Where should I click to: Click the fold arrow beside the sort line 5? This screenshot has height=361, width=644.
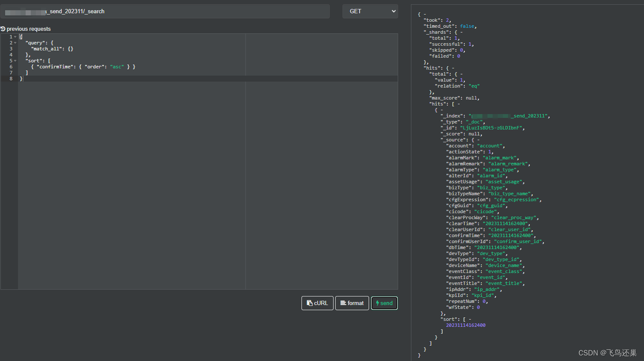[x=15, y=60]
